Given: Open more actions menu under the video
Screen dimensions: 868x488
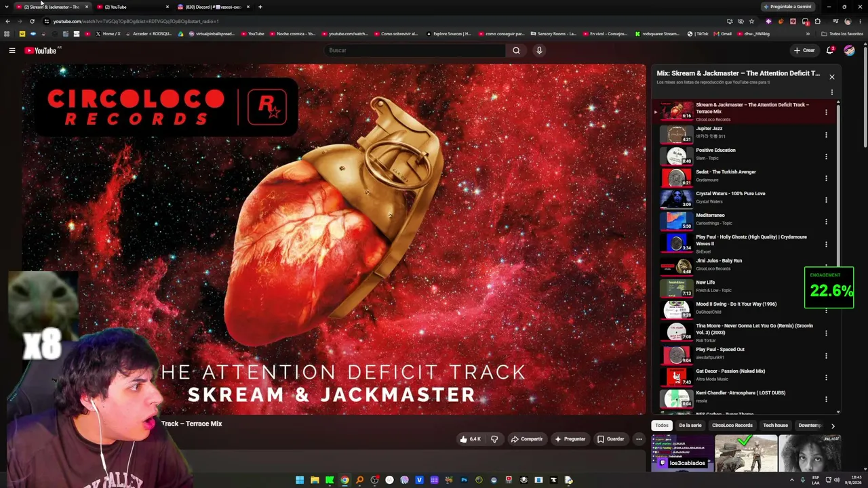Looking at the screenshot, I should point(639,439).
